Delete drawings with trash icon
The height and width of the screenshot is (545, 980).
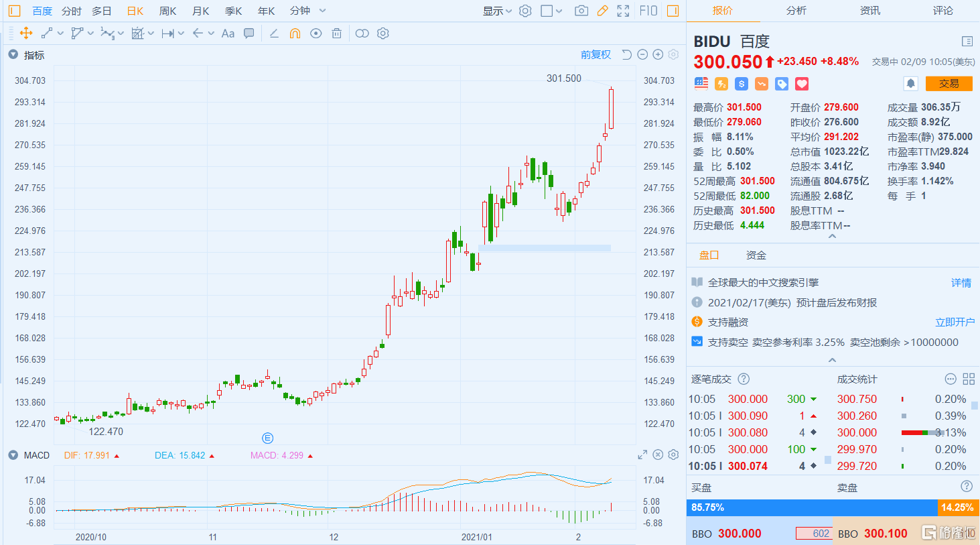336,33
